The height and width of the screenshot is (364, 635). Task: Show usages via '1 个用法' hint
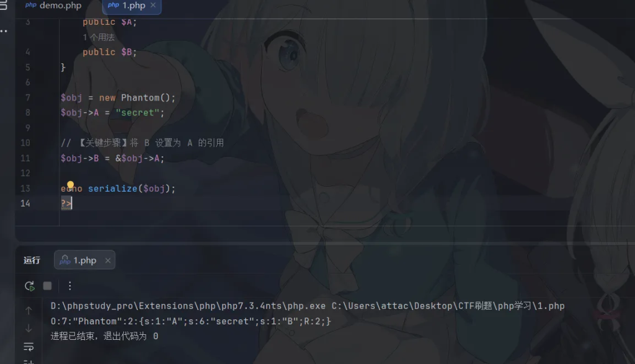(x=99, y=37)
